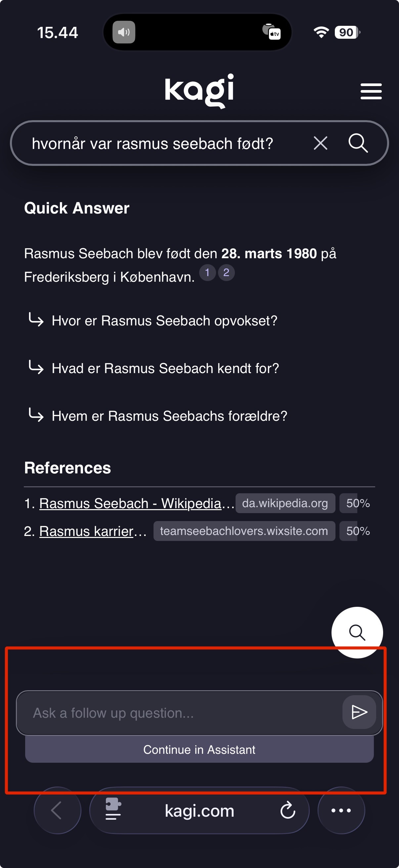Open "Rasmus karrier…" reference link
Screen dimensions: 399x868
87,531
